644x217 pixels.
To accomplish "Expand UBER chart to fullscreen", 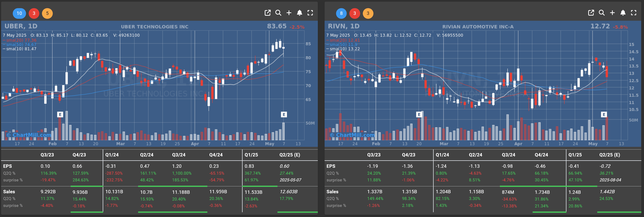I will click(310, 13).
